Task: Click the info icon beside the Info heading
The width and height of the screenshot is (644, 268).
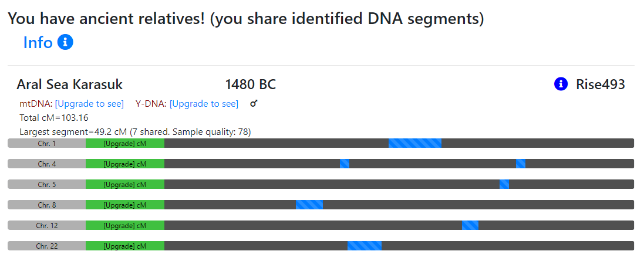Action: click(x=66, y=42)
